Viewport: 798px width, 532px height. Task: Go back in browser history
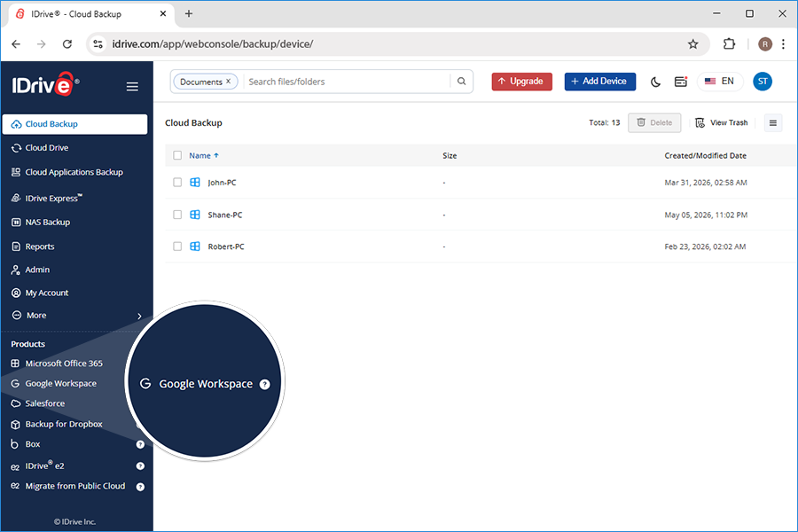click(x=16, y=44)
